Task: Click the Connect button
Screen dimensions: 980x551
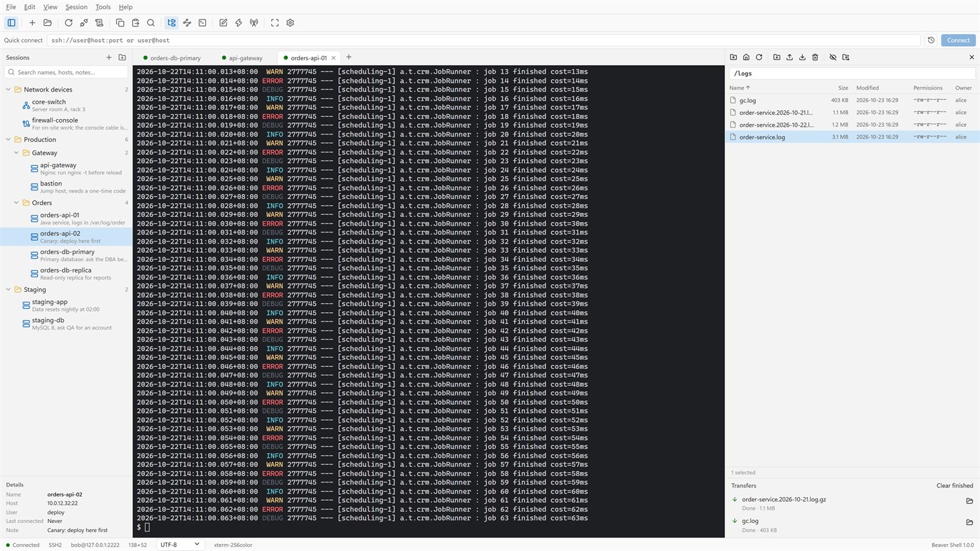Action: (x=958, y=41)
